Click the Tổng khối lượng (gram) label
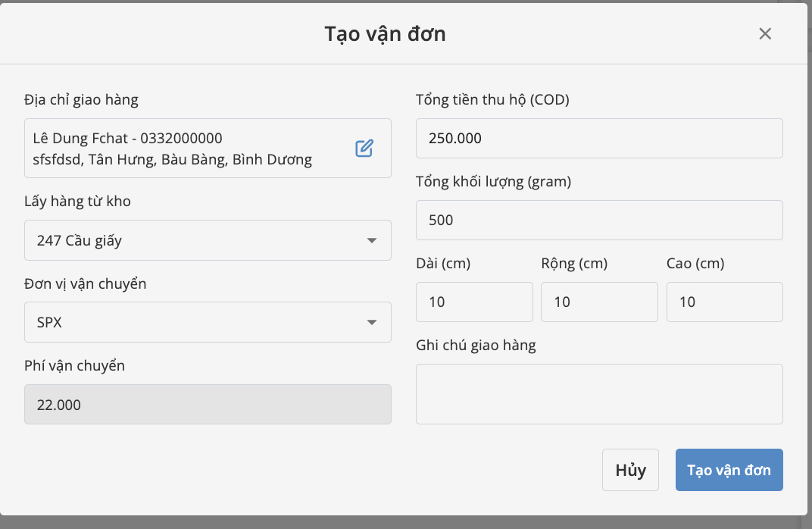 (493, 181)
